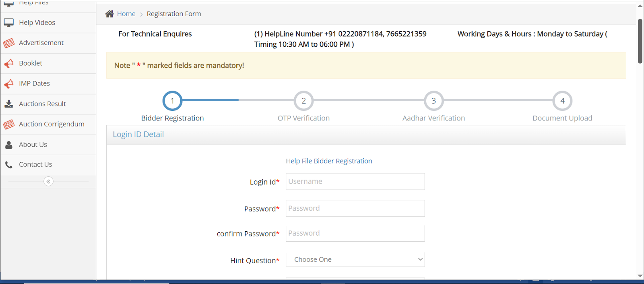644x284 pixels.
Task: Open the Contact Us sidebar item
Action: tap(48, 164)
